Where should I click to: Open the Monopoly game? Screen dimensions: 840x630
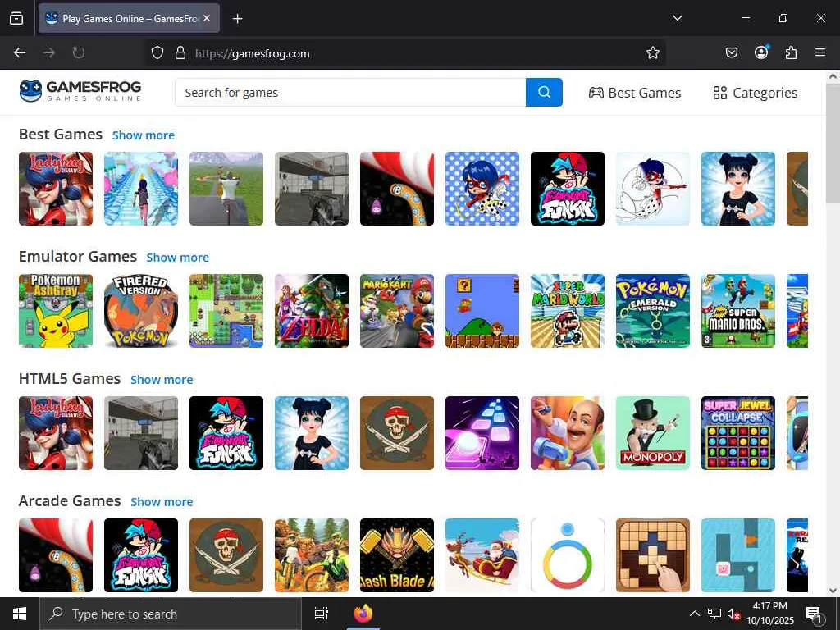[652, 433]
